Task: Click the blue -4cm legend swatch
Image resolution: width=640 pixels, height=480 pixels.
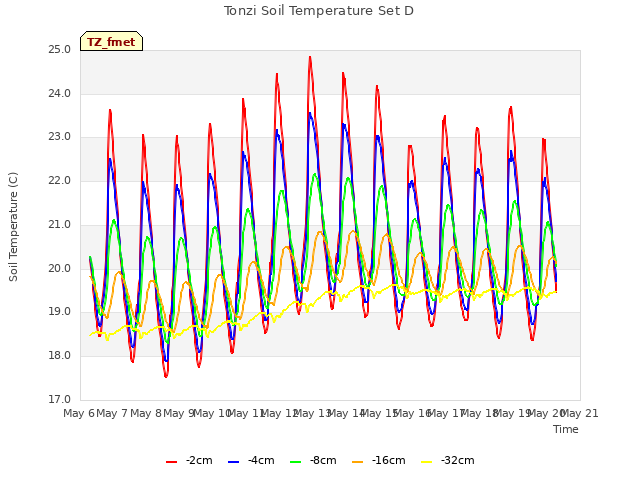Action: point(233,462)
